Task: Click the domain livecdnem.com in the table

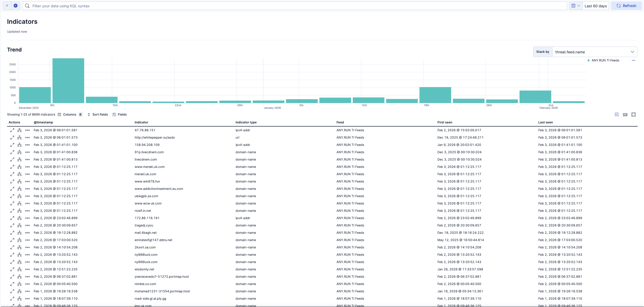Action: point(146,159)
